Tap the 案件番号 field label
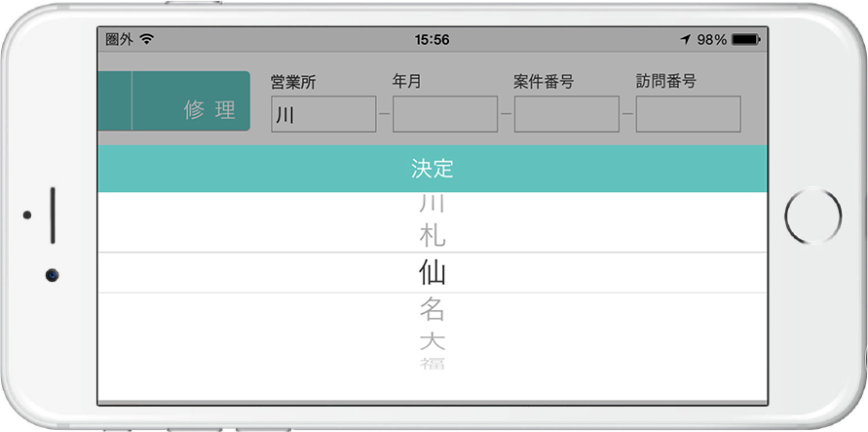Viewport: 868px width, 432px height. point(544,82)
